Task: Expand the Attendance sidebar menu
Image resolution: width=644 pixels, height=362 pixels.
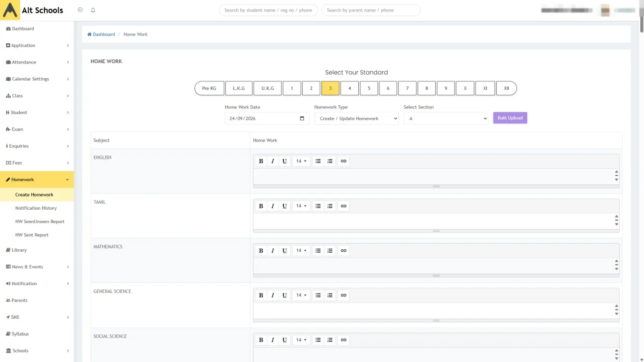Action: click(x=37, y=62)
